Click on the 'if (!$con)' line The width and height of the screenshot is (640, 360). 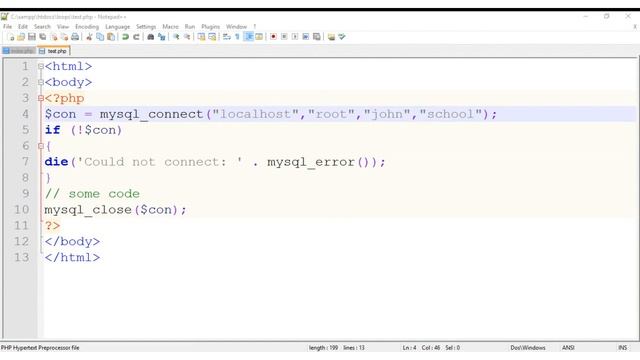[83, 130]
